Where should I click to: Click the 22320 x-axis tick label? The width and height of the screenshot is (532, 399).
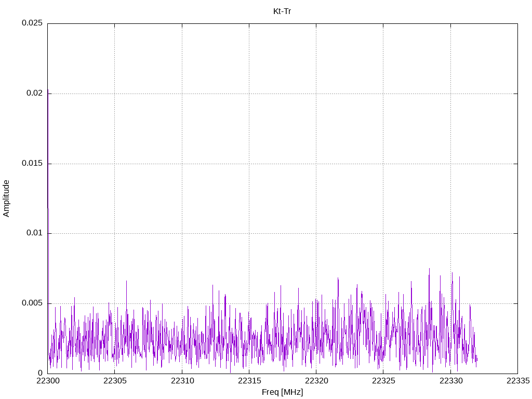(x=316, y=381)
